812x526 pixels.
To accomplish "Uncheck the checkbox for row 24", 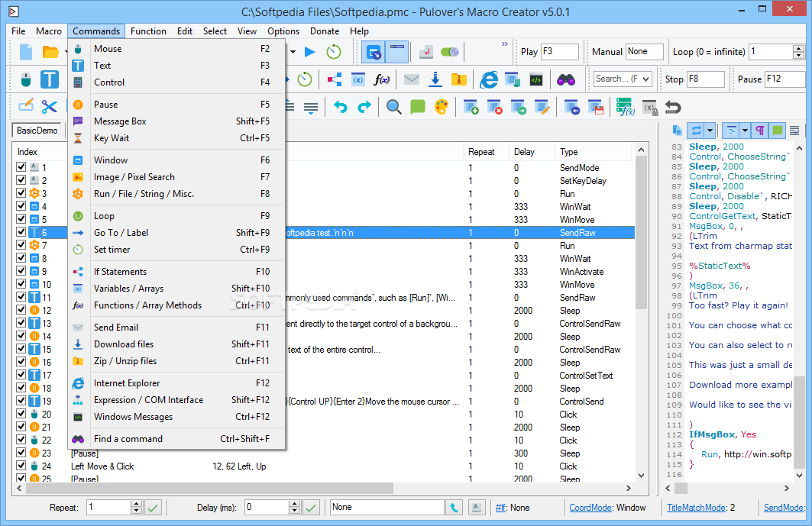I will pyautogui.click(x=21, y=466).
